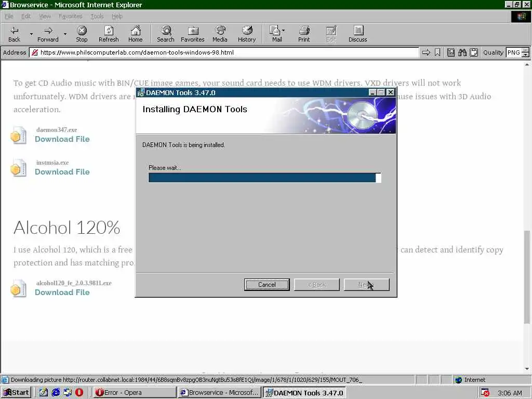
Task: Open the View menu
Action: click(x=45, y=16)
